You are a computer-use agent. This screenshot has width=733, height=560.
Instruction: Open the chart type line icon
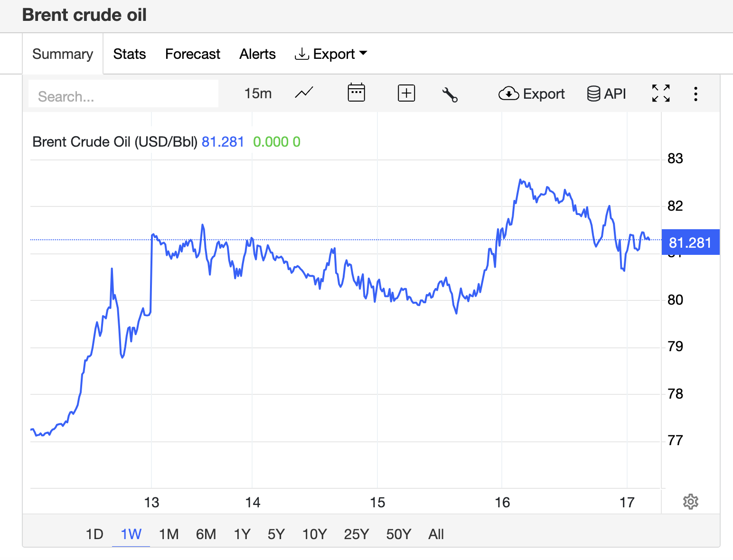click(x=304, y=93)
